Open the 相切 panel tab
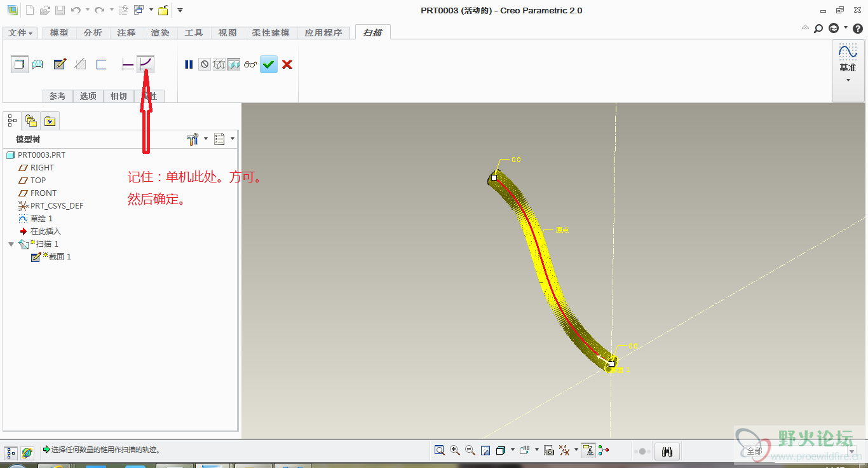 click(x=119, y=96)
